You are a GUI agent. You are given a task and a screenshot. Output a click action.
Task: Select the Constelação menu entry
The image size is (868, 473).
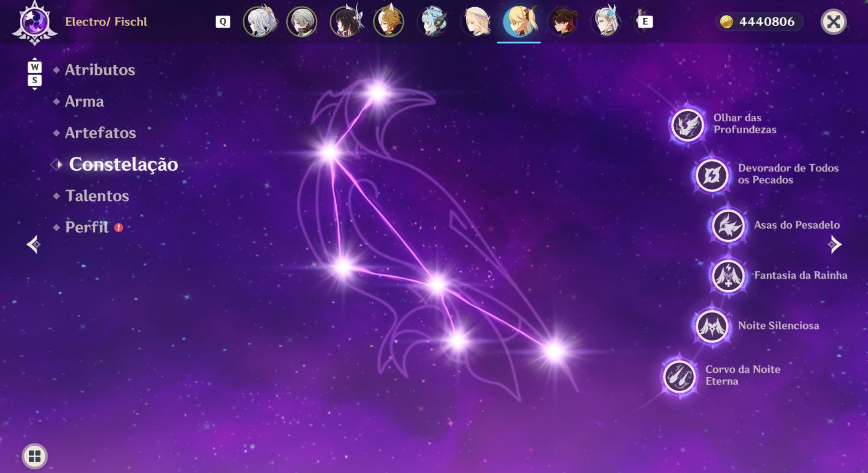click(x=124, y=164)
